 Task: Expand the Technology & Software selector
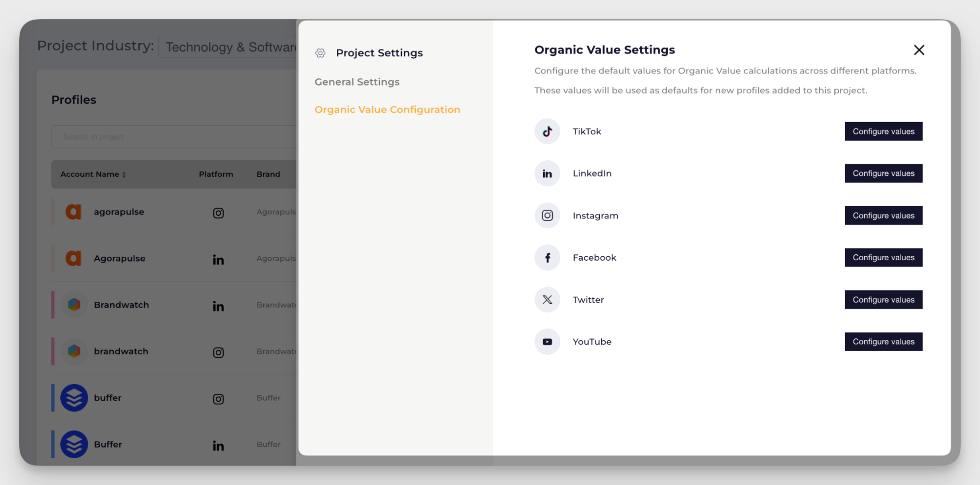point(230,47)
